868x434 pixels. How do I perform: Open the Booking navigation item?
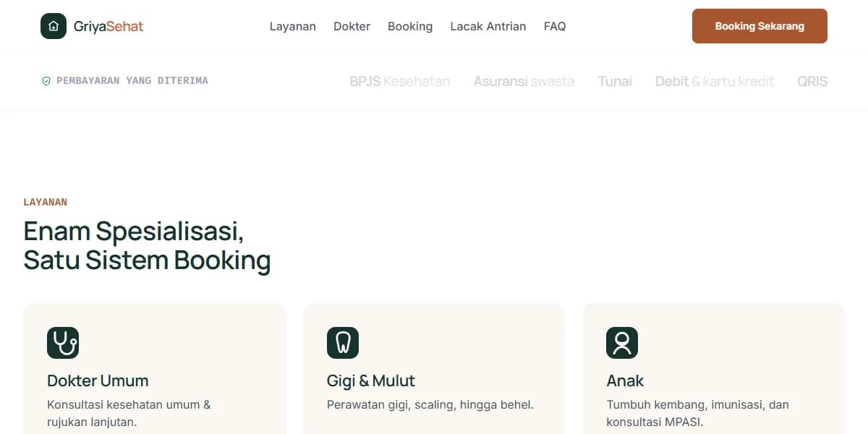pos(410,26)
